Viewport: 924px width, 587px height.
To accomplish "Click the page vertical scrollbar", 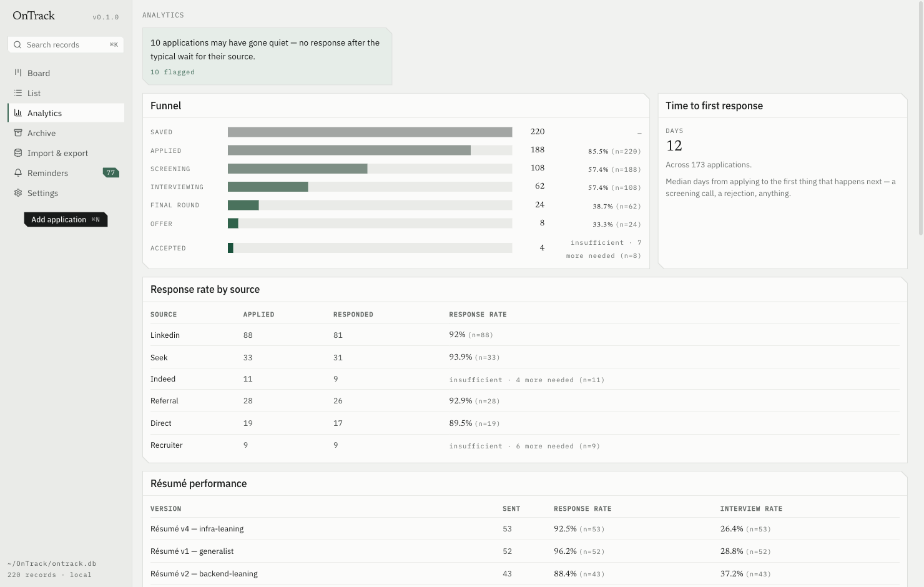I will (x=921, y=119).
